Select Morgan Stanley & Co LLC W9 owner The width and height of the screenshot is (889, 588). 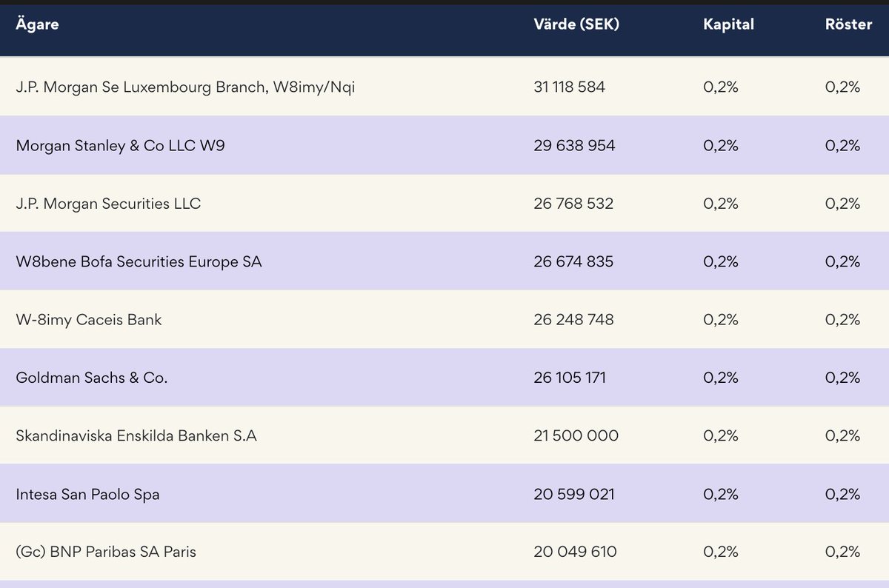(x=120, y=146)
